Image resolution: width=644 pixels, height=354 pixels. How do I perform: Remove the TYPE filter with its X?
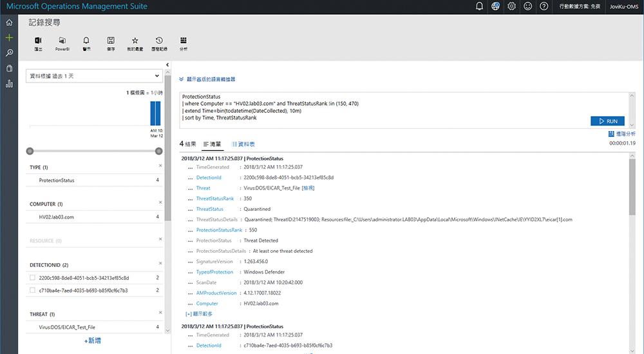[x=160, y=166]
